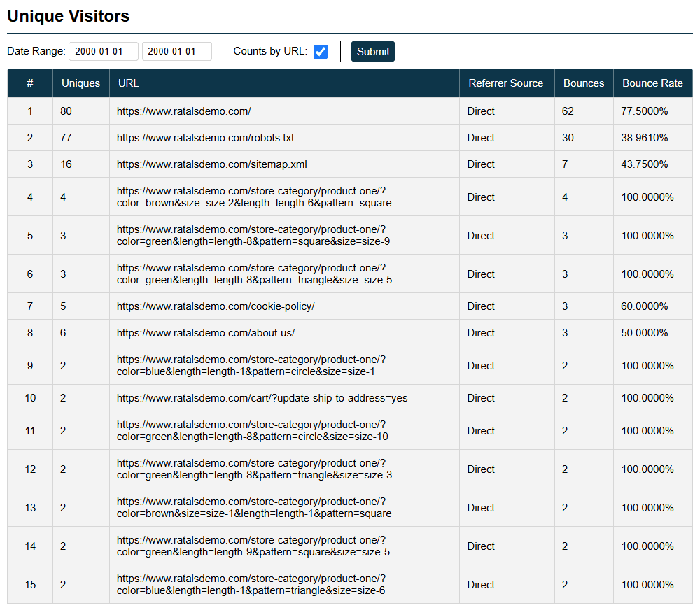This screenshot has height=610, width=700.
Task: Focus the end date field of Date Range
Action: tap(177, 51)
